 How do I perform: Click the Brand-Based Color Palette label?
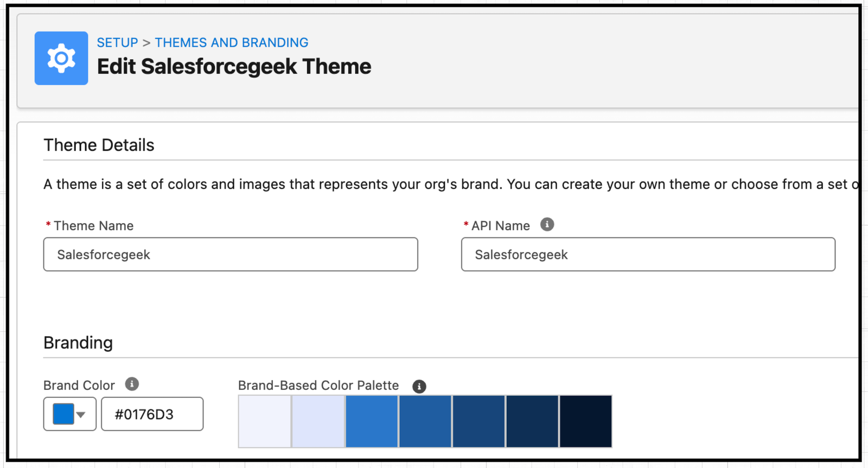pos(318,385)
